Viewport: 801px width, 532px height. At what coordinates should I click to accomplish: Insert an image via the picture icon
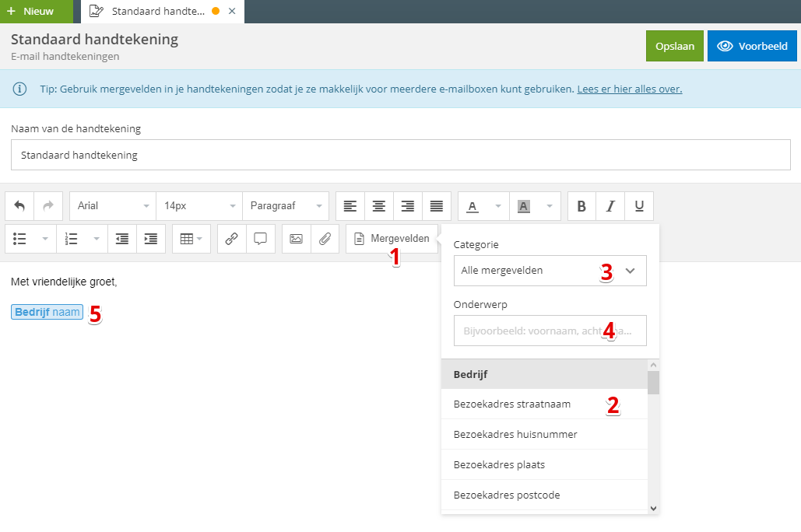coord(297,239)
